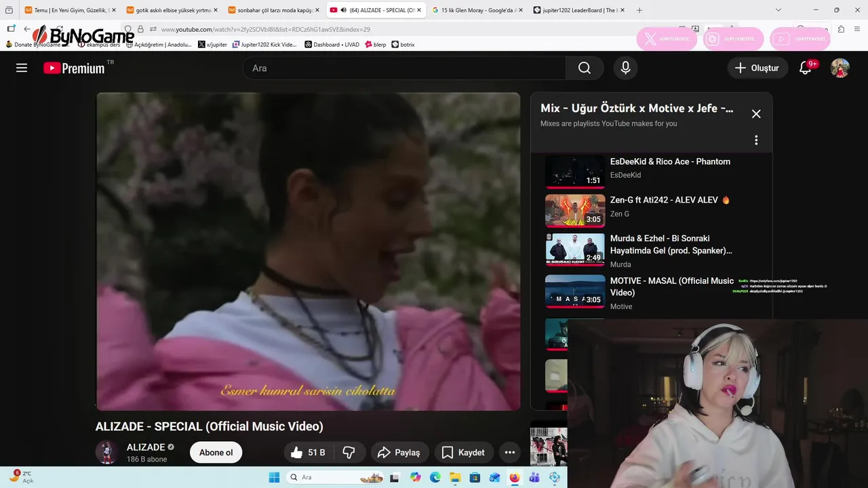Switch to the 15 lik Glen Moray tab
This screenshot has height=488, width=868.
point(477,10)
